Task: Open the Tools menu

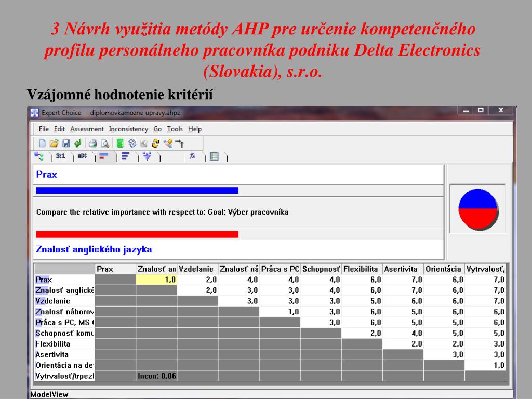Action: 175,129
